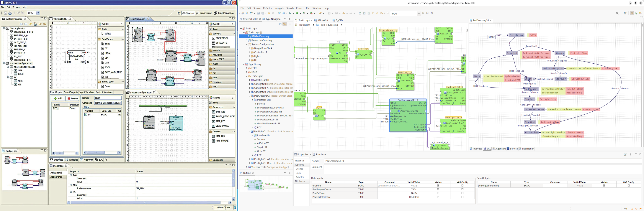Open the Navigate menu

pos(279,8)
